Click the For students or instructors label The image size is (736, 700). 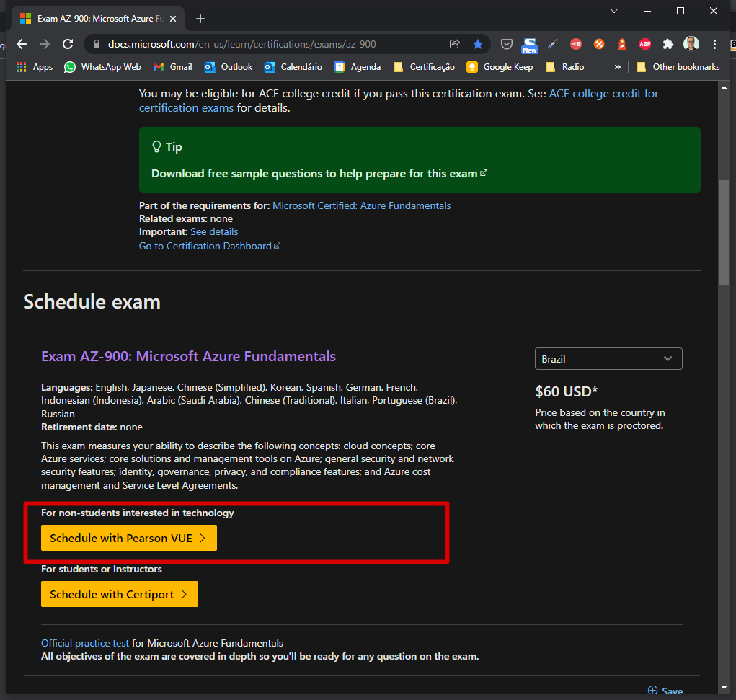pyautogui.click(x=102, y=569)
